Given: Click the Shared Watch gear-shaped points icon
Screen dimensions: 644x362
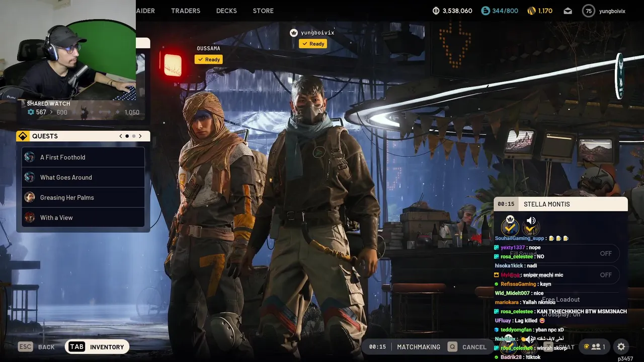Looking at the screenshot, I should (31, 113).
